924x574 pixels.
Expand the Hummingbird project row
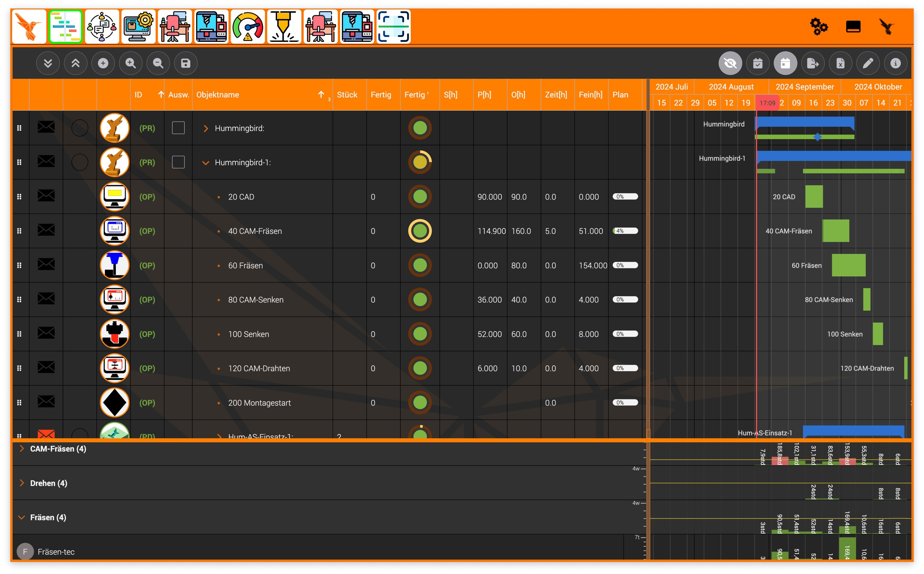(x=206, y=129)
